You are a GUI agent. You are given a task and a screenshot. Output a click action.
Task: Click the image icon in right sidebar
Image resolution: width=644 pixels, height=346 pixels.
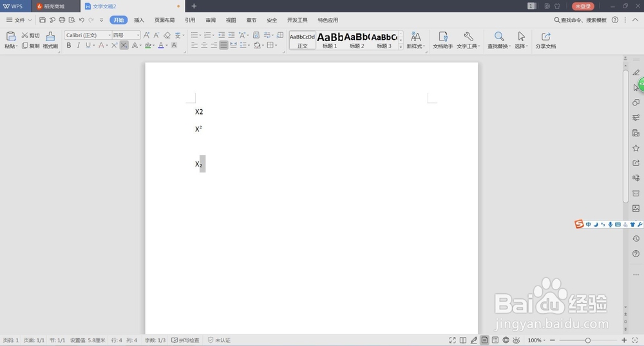[x=636, y=208]
